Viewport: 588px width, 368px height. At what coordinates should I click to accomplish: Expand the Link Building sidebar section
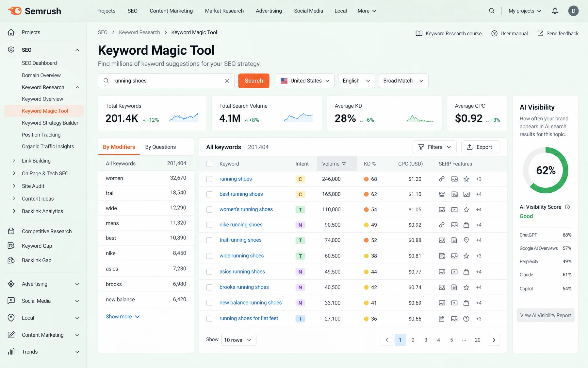click(x=14, y=161)
